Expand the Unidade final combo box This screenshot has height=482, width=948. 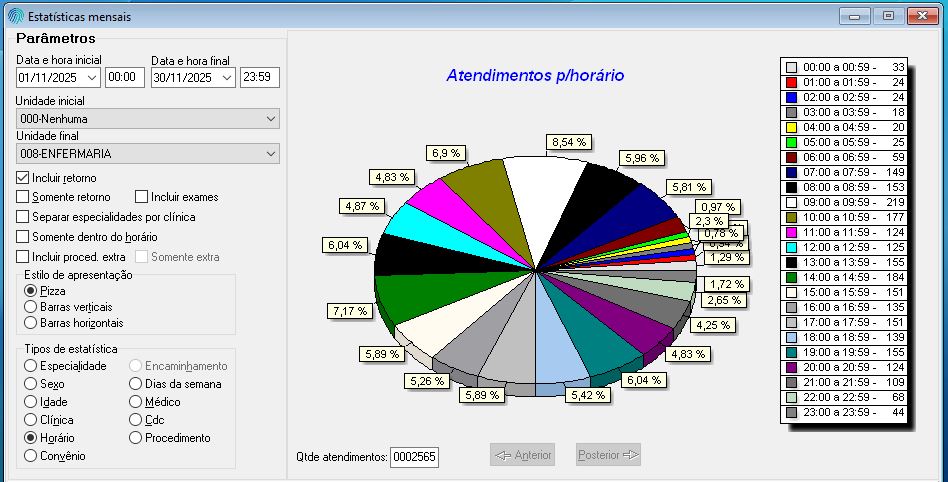(271, 154)
